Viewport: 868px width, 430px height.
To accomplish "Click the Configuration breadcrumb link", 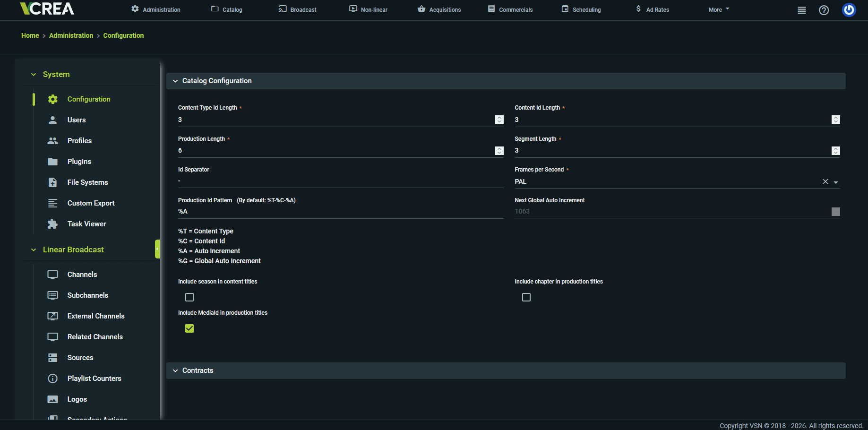I will [x=124, y=35].
